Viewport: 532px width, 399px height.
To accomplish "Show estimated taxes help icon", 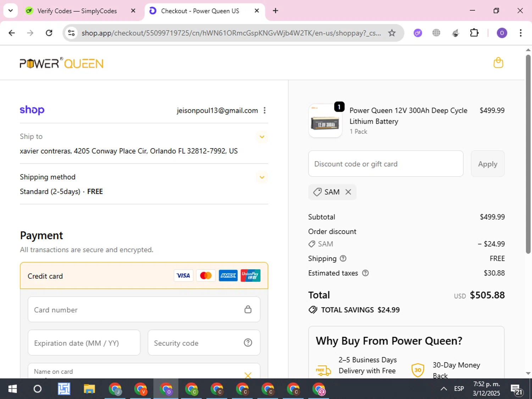I will (365, 273).
